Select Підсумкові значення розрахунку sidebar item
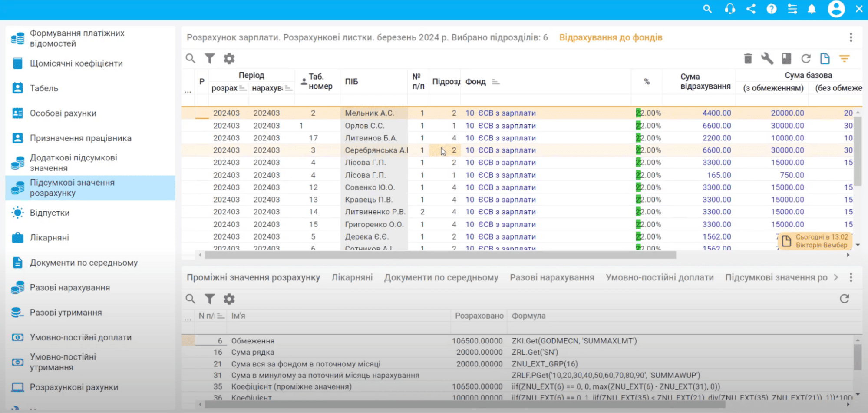 pos(90,188)
